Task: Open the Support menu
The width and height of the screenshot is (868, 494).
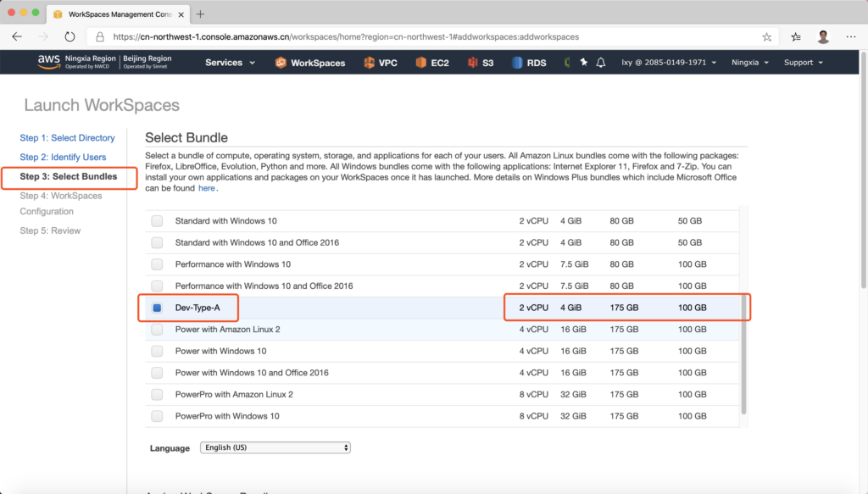Action: (803, 63)
